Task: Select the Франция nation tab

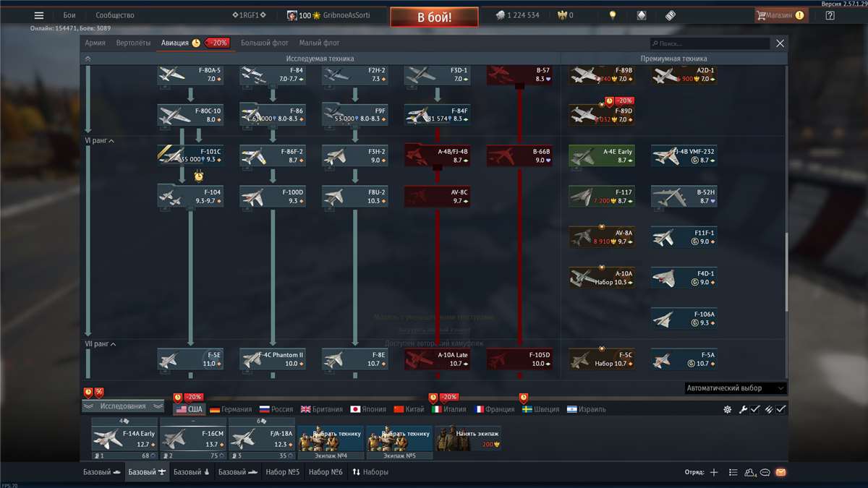Action: (x=494, y=409)
